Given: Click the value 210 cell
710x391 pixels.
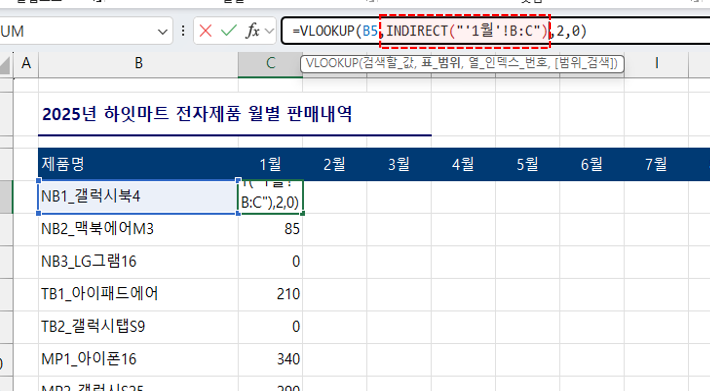Looking at the screenshot, I should [270, 294].
